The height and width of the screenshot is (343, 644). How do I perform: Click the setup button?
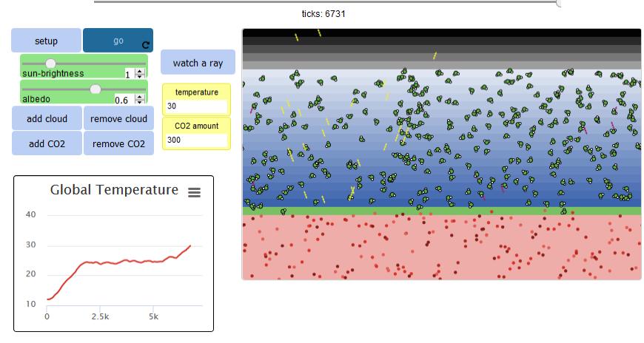click(46, 41)
